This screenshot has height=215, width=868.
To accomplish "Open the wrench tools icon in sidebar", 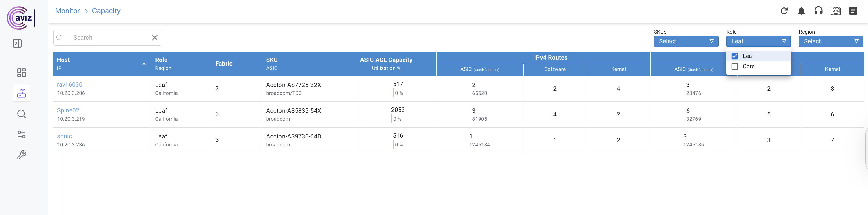I will (x=22, y=155).
